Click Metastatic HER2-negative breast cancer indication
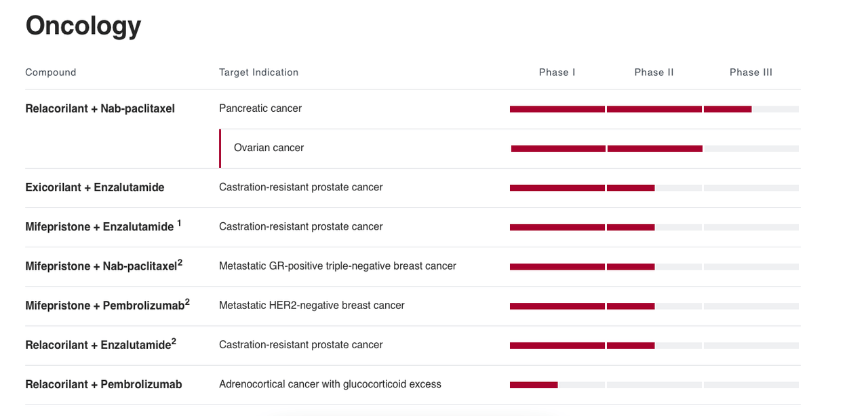868x416 pixels. [312, 305]
